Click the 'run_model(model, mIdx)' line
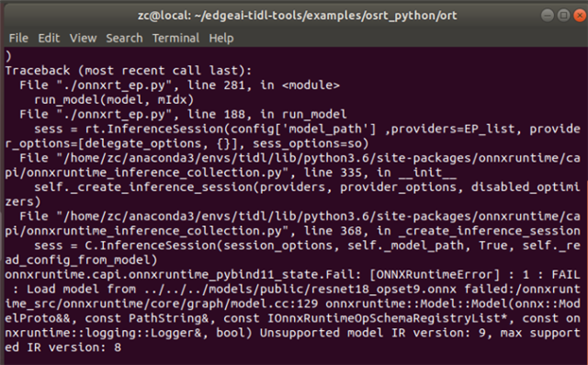Image resolution: width=588 pixels, height=365 pixels. click(x=114, y=100)
